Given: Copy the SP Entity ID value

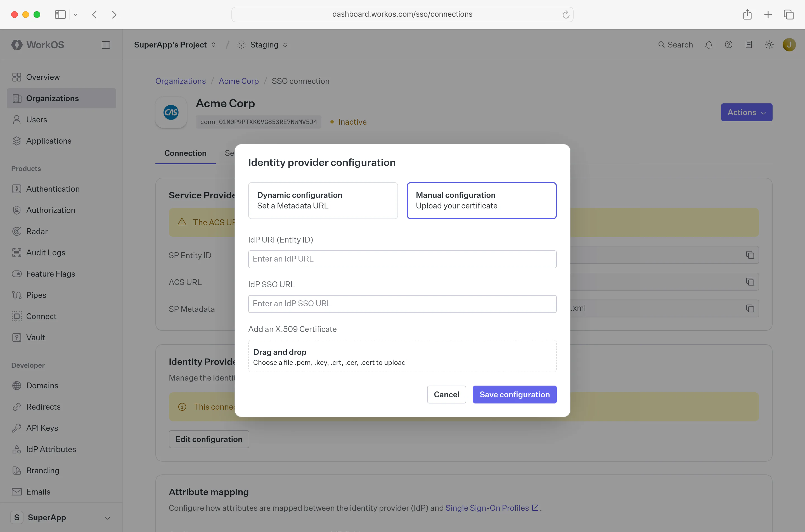Looking at the screenshot, I should [750, 255].
